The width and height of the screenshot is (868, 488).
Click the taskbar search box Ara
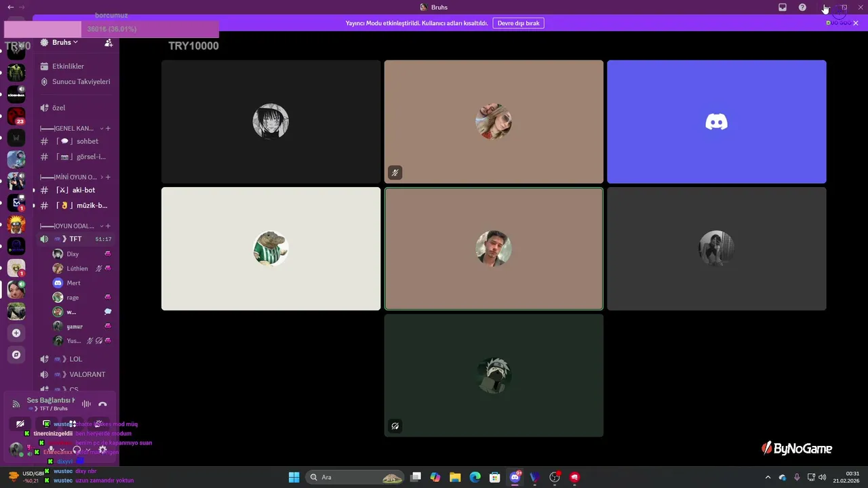tap(356, 477)
